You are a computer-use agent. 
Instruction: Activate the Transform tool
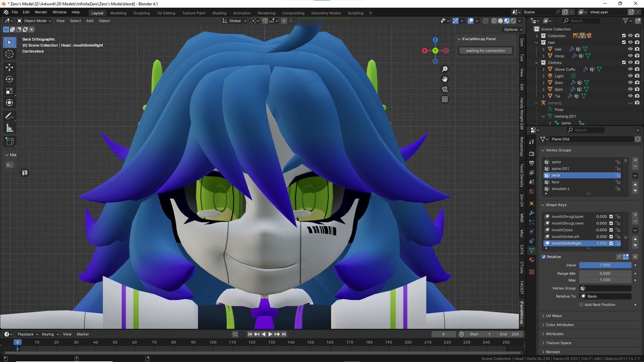(9, 102)
